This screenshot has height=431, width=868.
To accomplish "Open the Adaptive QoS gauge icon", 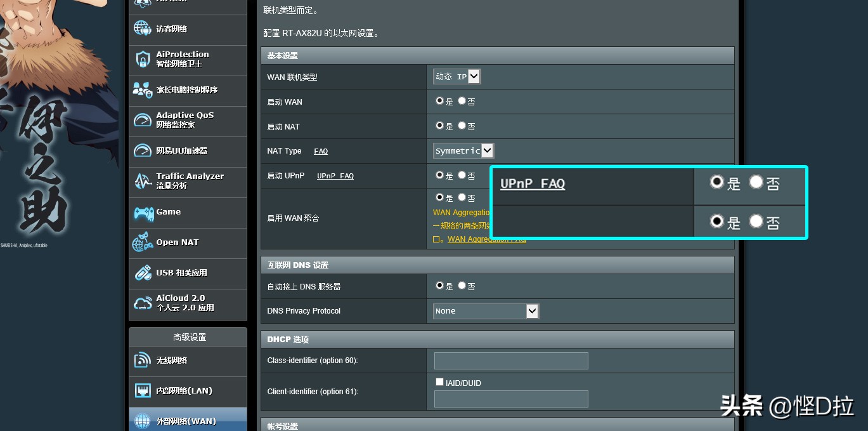I will pos(142,121).
